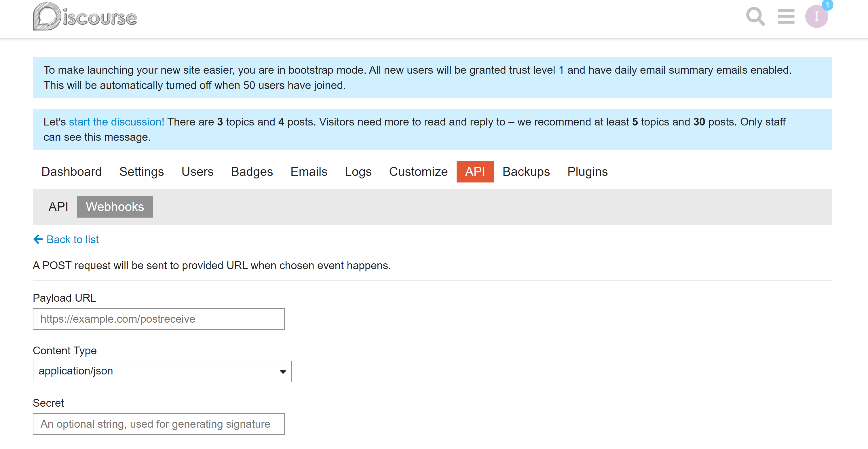The image size is (868, 449).
Task: Open the Badges tab
Action: click(x=252, y=172)
